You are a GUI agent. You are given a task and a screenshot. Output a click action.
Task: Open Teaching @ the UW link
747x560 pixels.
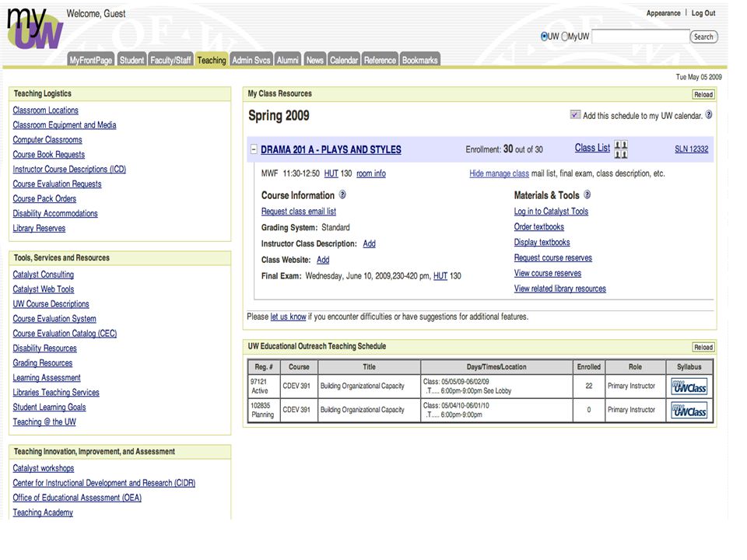44,422
